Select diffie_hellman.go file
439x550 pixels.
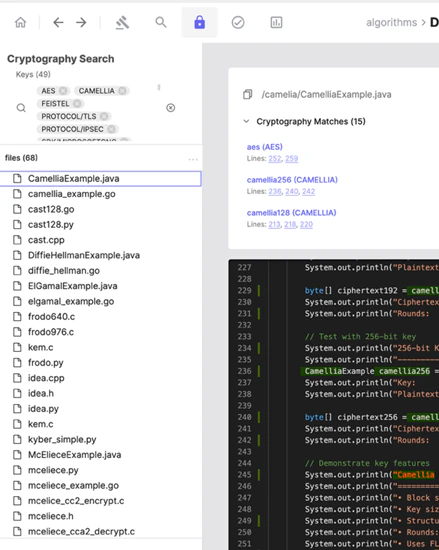point(101,271)
